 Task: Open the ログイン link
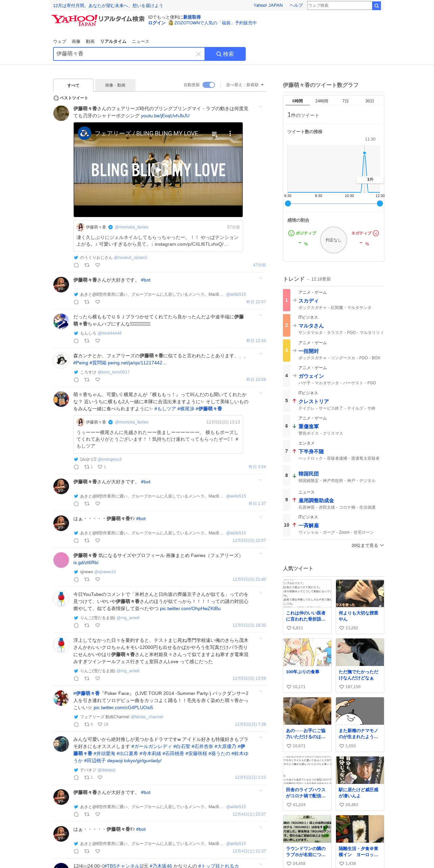pos(157,23)
